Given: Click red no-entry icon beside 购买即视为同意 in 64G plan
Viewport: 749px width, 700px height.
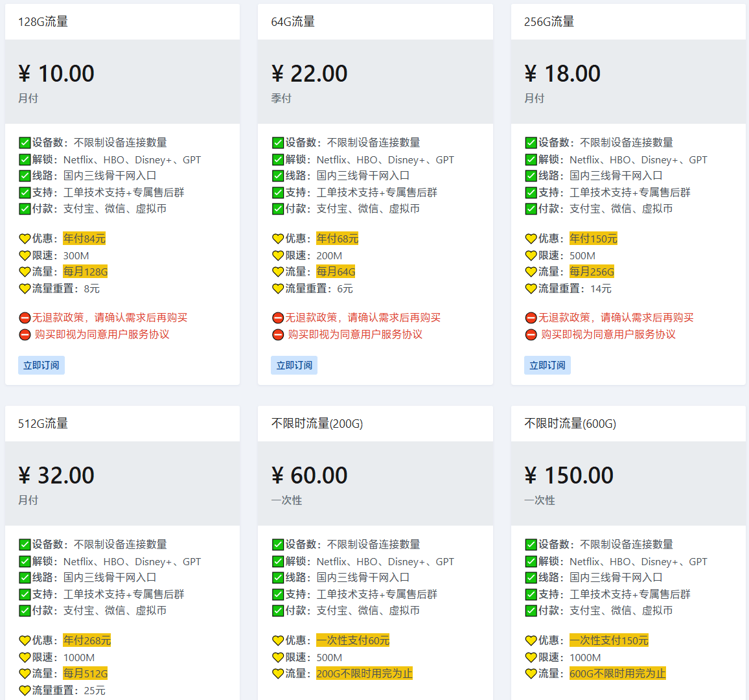Looking at the screenshot, I should coord(278,335).
